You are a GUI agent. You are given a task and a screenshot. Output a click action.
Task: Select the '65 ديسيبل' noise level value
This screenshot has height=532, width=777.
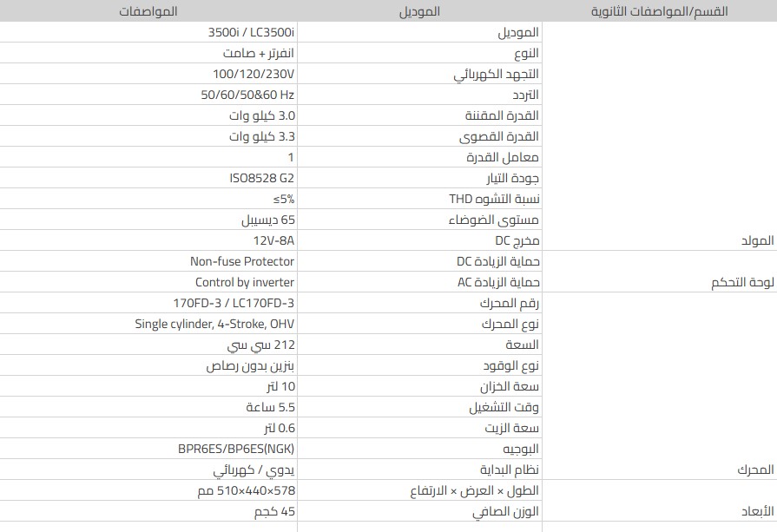coord(268,220)
